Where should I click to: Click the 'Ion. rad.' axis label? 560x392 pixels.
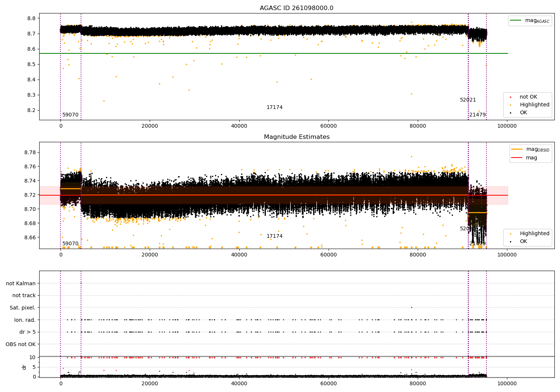click(x=25, y=320)
